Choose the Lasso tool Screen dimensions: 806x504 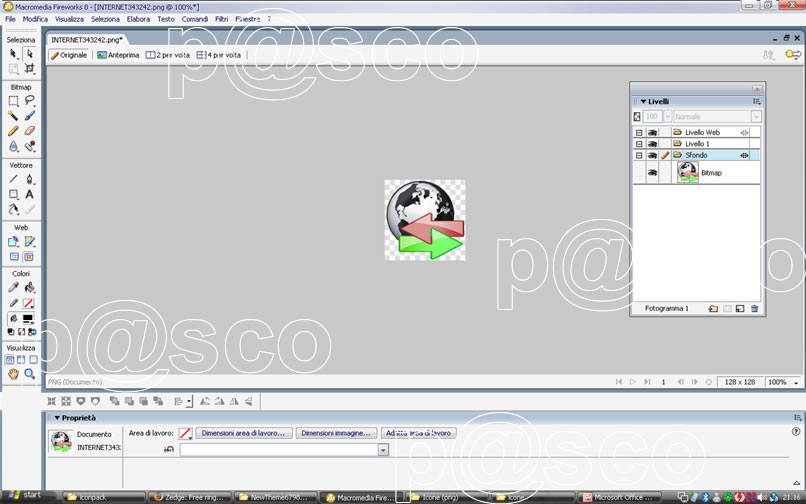pos(29,101)
